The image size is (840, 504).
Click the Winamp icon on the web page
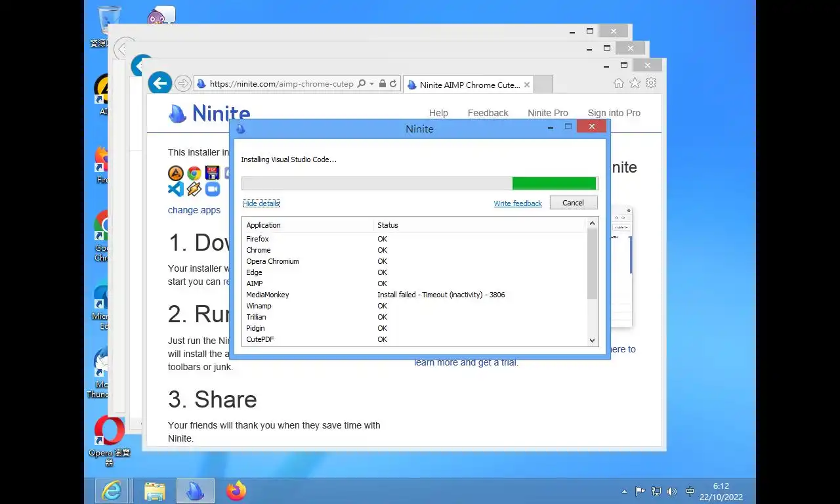194,190
